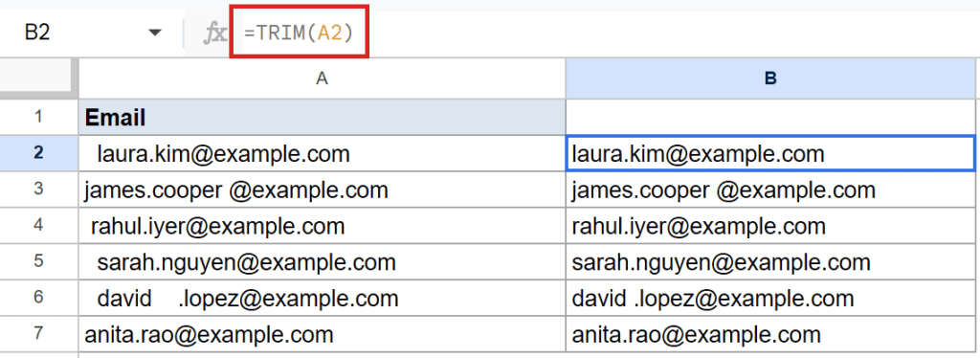Select column A sarah.nguyen@example.com cell
This screenshot has height=358, width=980.
coord(322,261)
